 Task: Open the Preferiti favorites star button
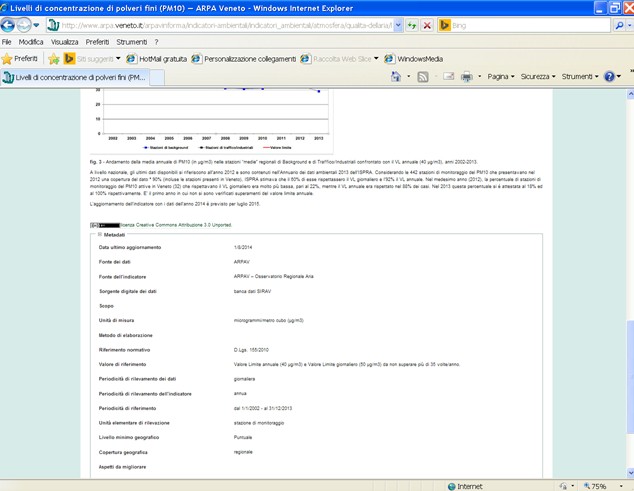[20, 59]
